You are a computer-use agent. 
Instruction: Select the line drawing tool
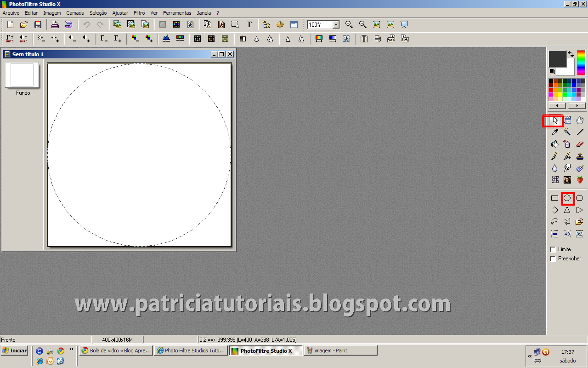coord(580,132)
